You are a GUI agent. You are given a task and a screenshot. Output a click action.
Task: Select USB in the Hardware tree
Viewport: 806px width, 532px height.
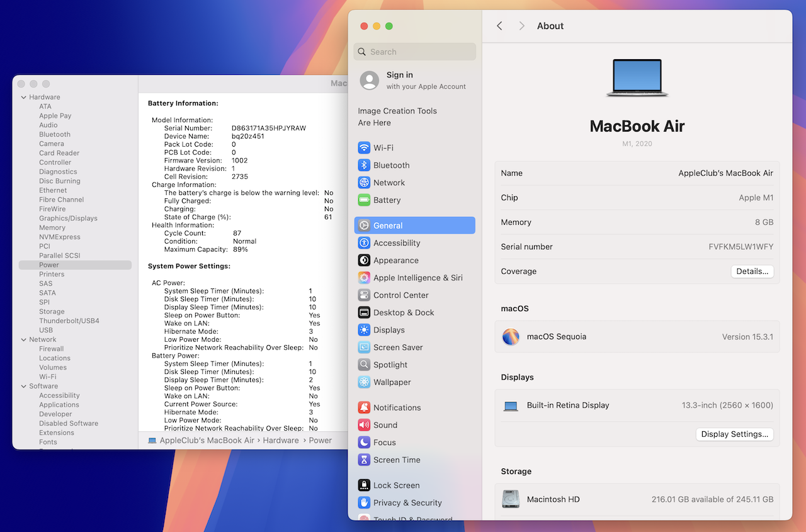click(46, 331)
